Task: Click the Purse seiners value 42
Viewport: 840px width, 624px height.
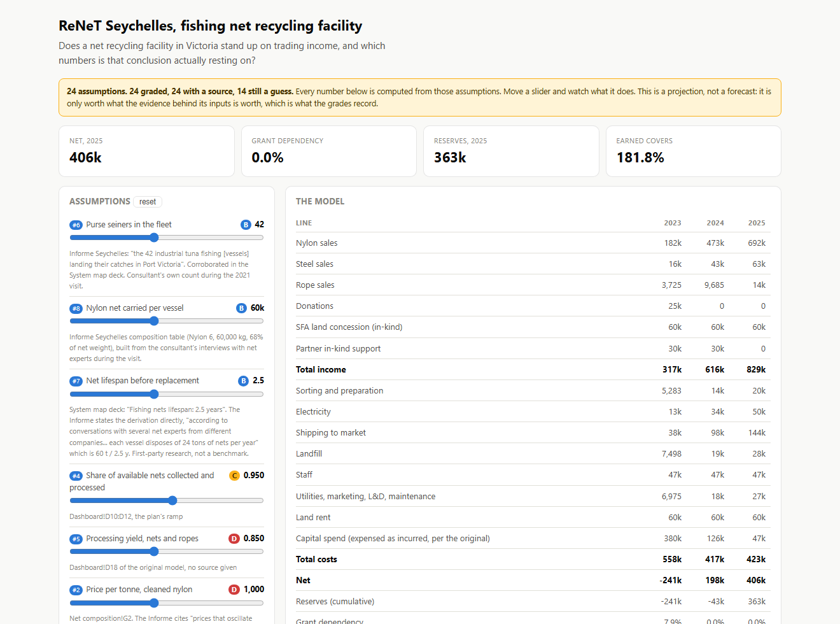Action: coord(259,225)
